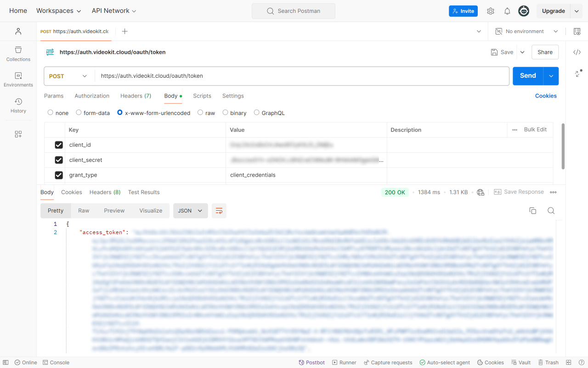This screenshot has height=368, width=588.
Task: Open the Workspaces dropdown
Action: (59, 11)
